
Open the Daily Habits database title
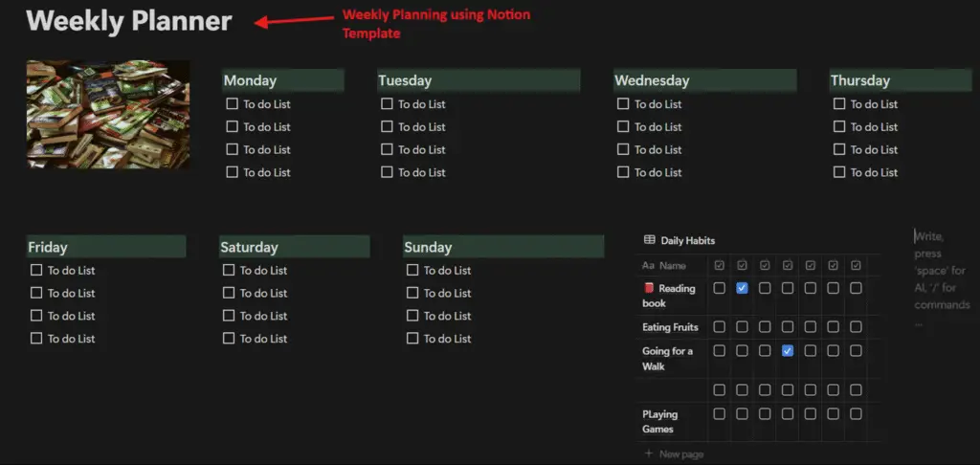[x=687, y=240]
